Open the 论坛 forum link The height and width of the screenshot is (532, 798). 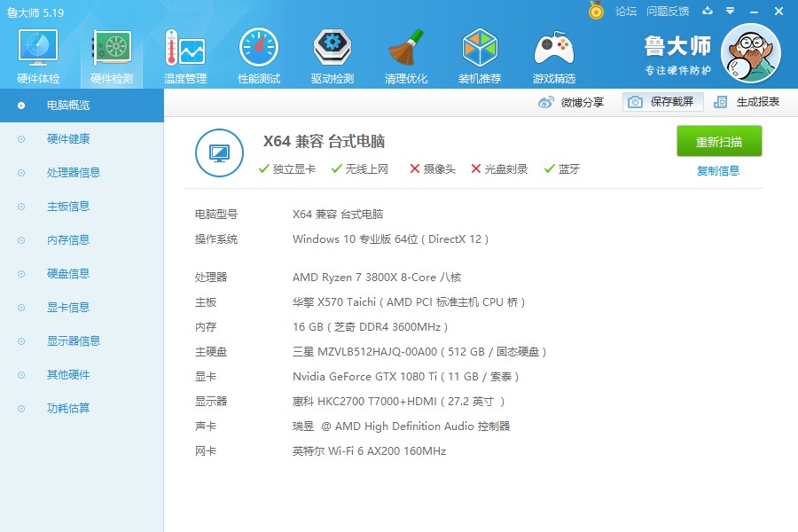click(626, 12)
